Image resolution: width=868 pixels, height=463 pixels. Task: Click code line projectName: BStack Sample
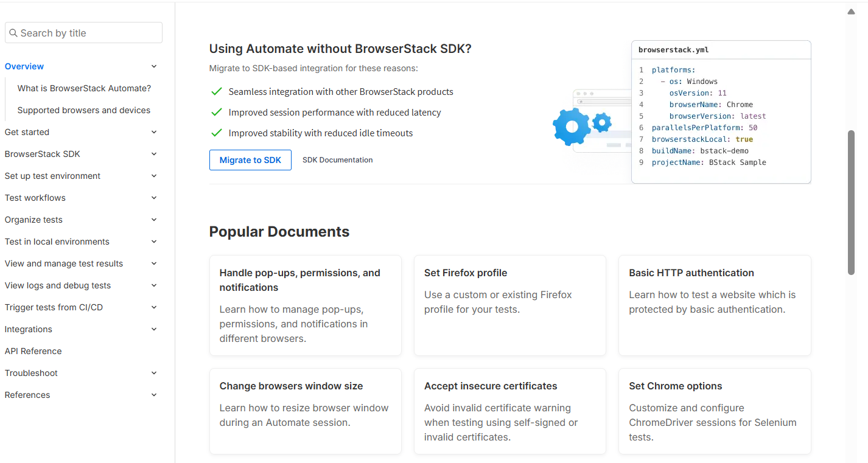click(709, 162)
